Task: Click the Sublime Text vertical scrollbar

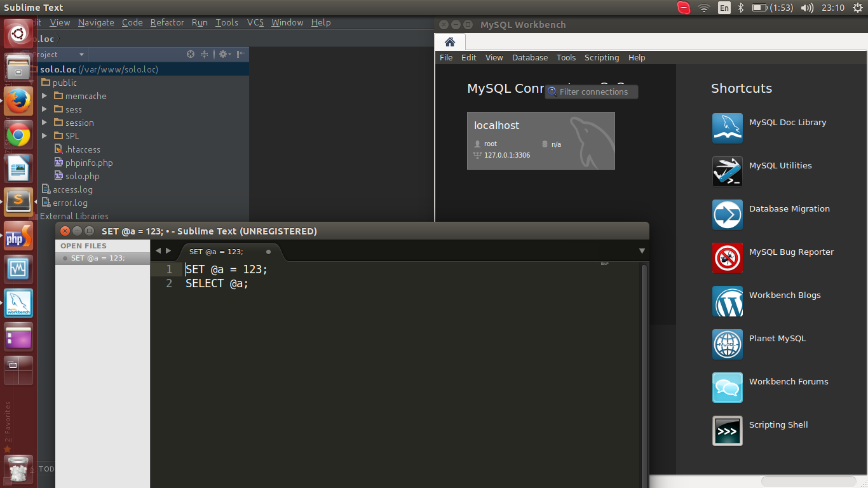Action: pyautogui.click(x=644, y=375)
